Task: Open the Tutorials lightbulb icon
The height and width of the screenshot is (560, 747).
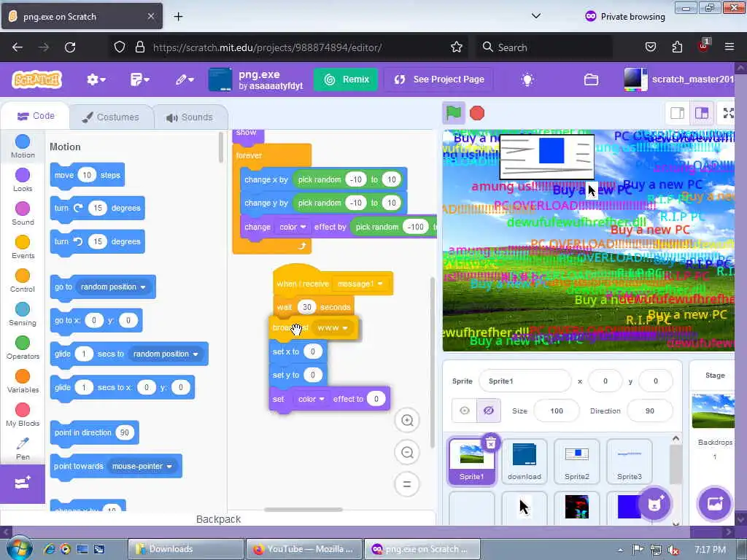Action: pos(527,79)
